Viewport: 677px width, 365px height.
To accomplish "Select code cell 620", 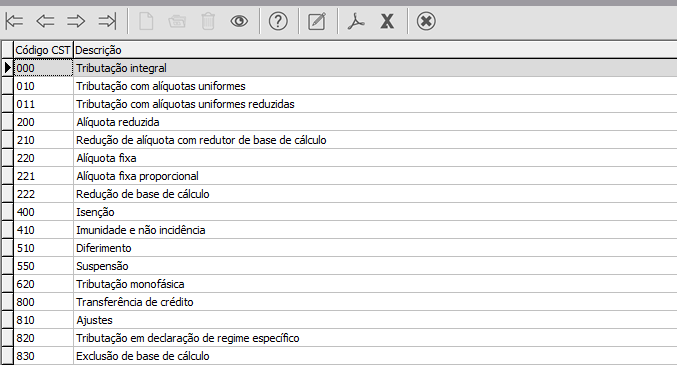I will pyautogui.click(x=43, y=284).
